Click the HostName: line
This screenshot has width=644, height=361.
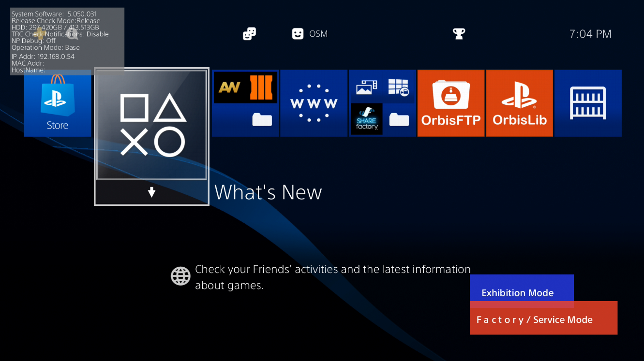pyautogui.click(x=29, y=70)
